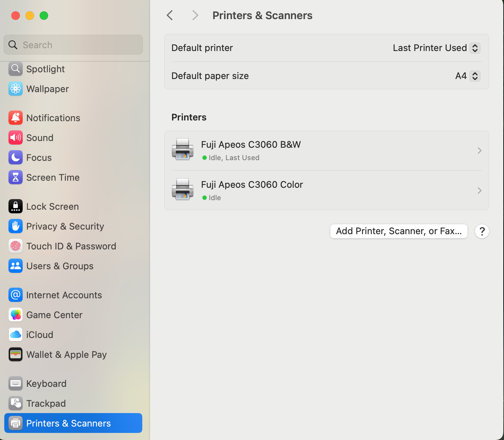Click the Fuji Apeos C3060 Color name
504x440 pixels.
coord(252,185)
